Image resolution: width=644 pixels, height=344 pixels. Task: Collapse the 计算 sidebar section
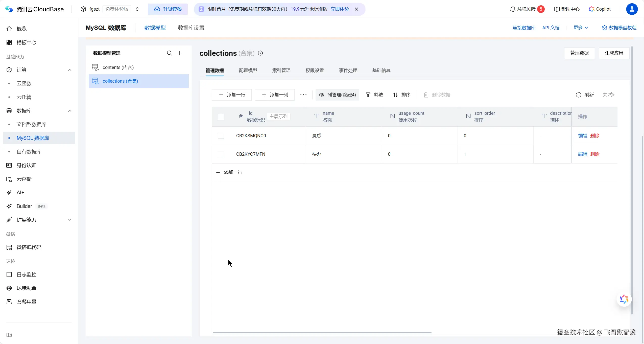[x=70, y=70]
